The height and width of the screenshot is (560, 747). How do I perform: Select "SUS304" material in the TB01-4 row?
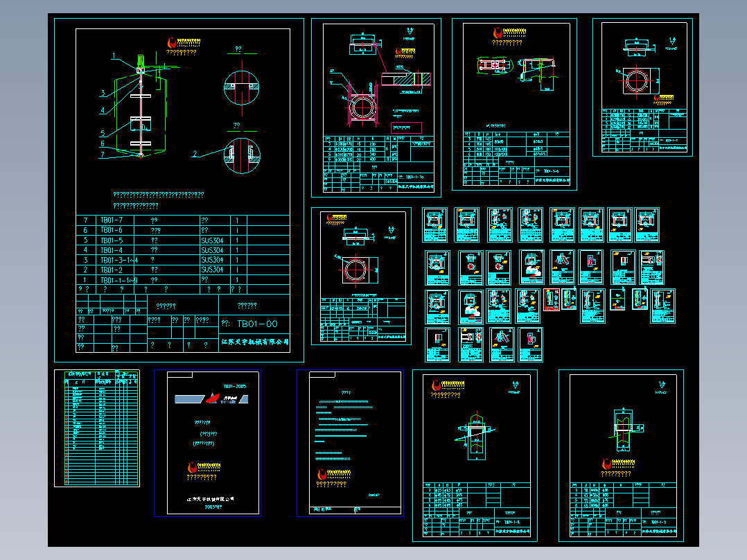point(212,250)
